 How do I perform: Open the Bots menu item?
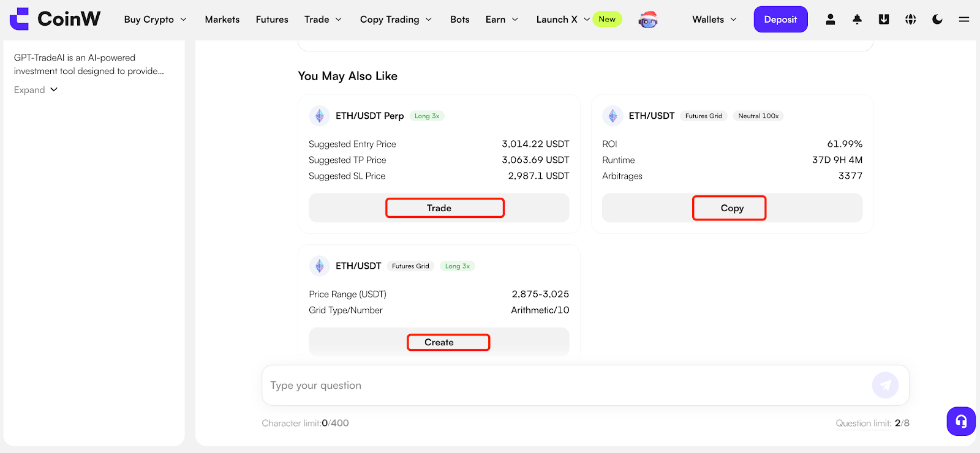click(459, 20)
